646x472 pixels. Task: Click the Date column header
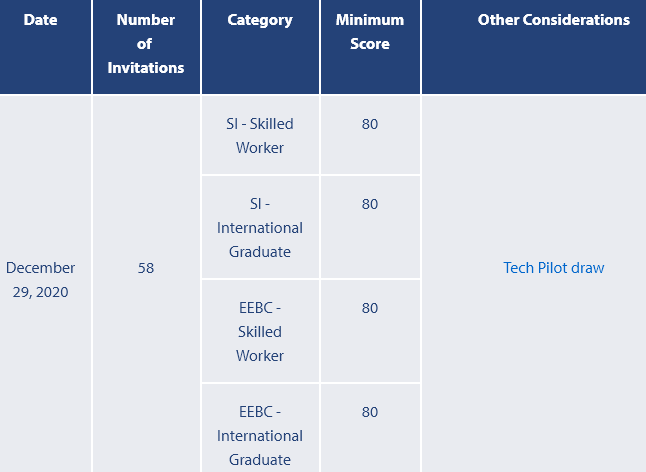[x=40, y=20]
